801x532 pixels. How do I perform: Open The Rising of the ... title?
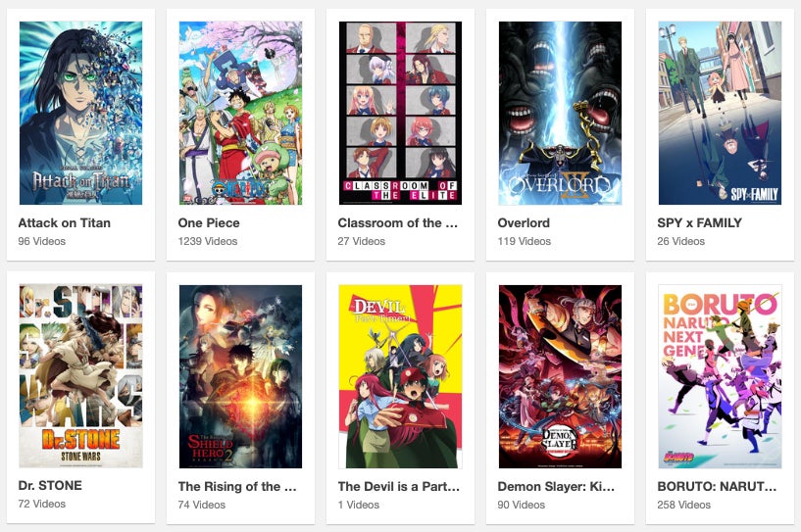[x=237, y=487]
